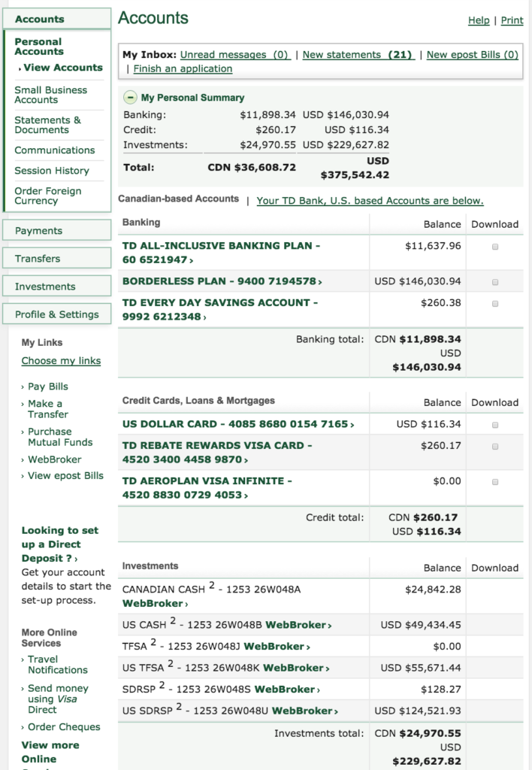Open New statements (21) link
532x770 pixels.
coord(358,54)
